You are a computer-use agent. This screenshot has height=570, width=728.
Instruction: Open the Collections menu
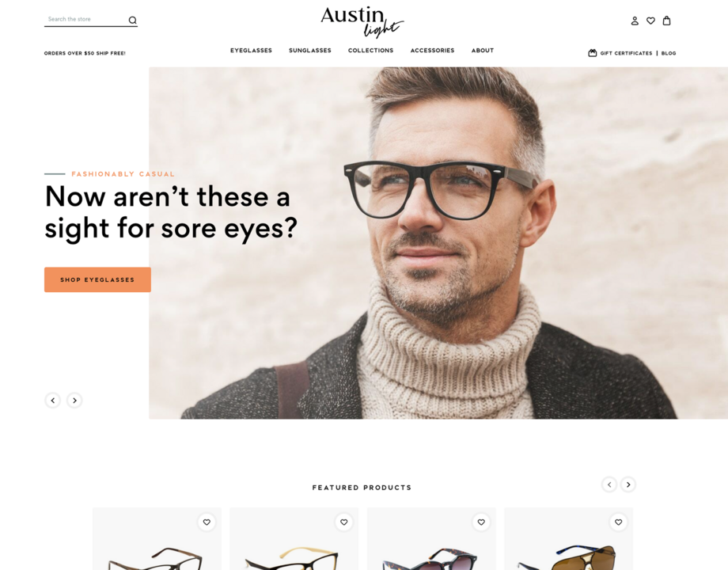coord(370,50)
